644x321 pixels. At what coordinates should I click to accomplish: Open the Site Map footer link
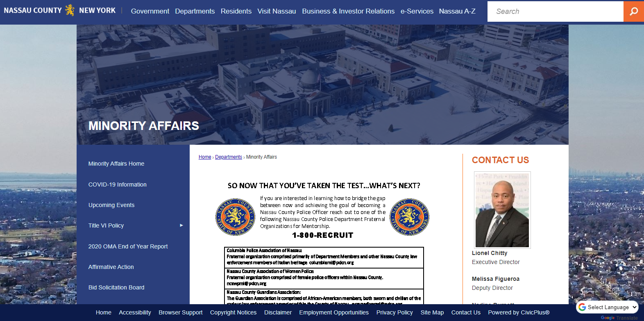tap(432, 312)
